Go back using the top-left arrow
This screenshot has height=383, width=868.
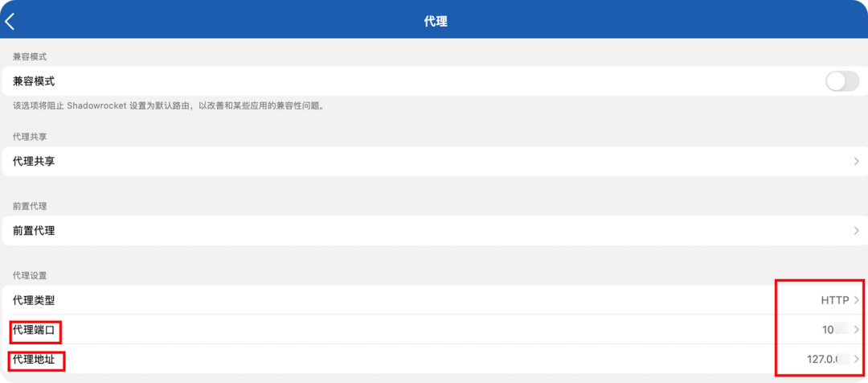pyautogui.click(x=10, y=22)
